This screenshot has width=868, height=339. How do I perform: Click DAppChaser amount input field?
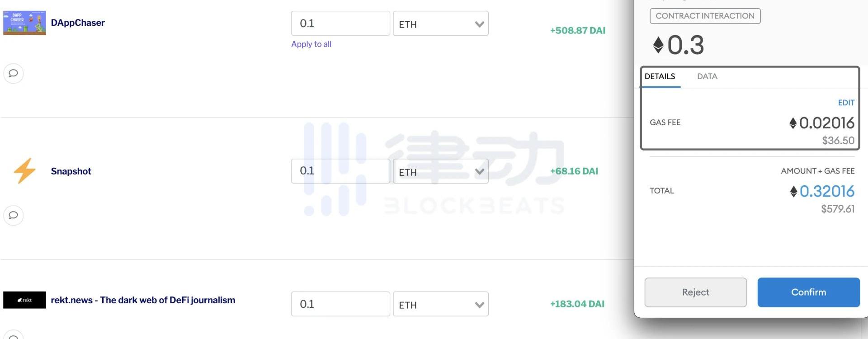point(340,24)
